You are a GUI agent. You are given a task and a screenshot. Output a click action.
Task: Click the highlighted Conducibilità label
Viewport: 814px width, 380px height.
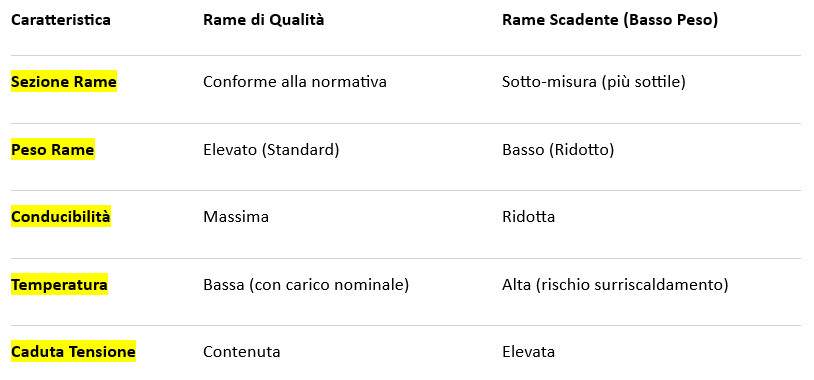pyautogui.click(x=61, y=216)
